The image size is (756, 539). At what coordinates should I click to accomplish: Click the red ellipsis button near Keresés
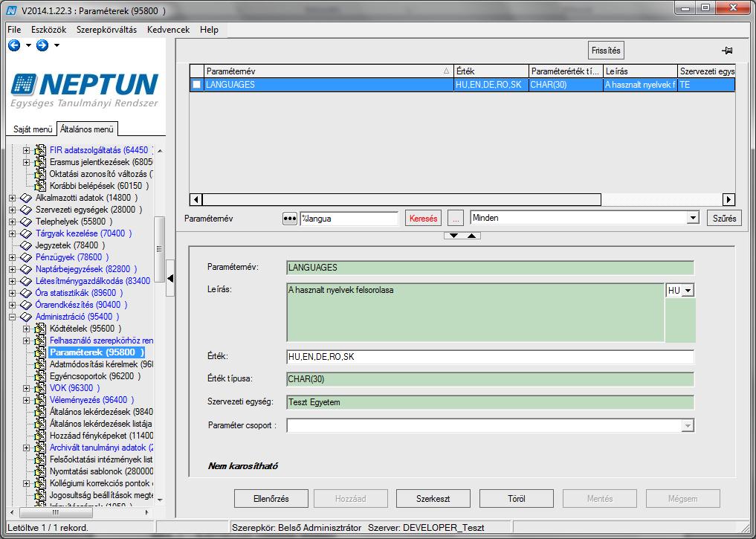pyautogui.click(x=455, y=219)
